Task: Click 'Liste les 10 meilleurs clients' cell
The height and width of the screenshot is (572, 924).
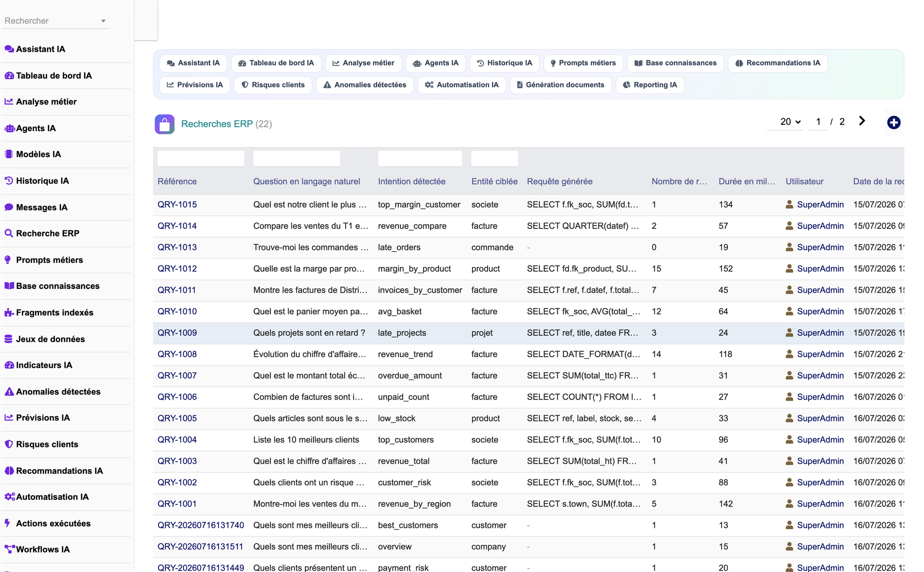Action: [306, 440]
